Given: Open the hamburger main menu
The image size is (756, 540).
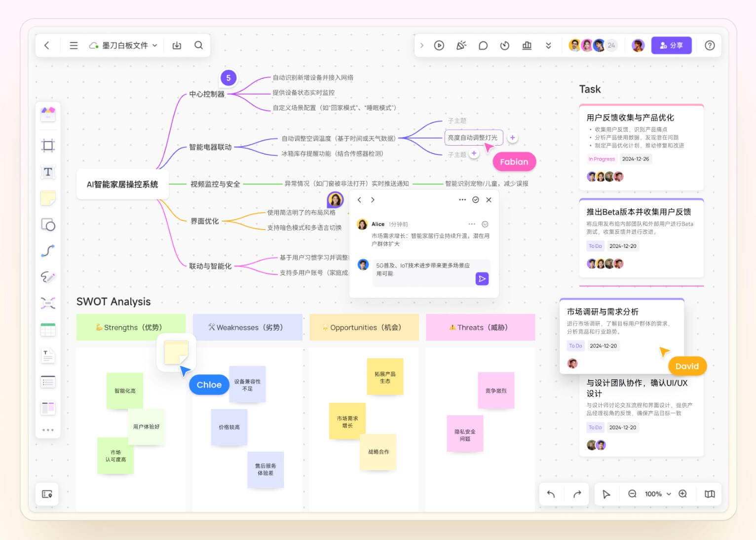Looking at the screenshot, I should click(x=74, y=45).
